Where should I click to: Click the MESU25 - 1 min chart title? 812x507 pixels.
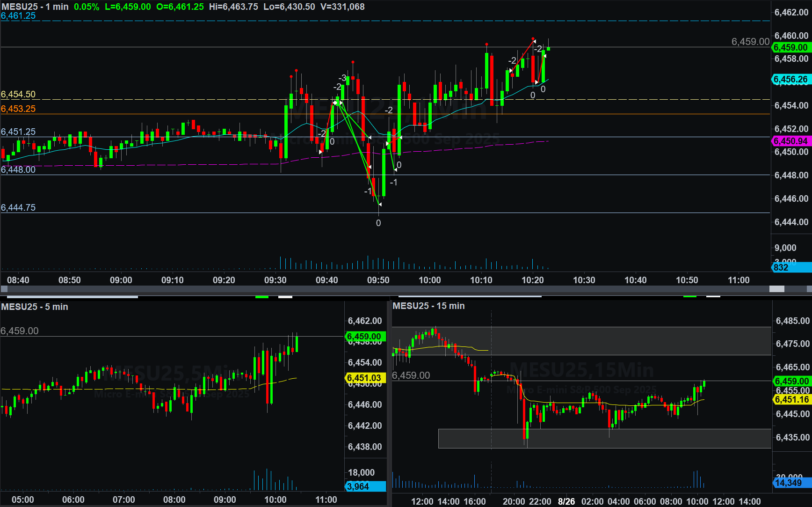tap(35, 7)
